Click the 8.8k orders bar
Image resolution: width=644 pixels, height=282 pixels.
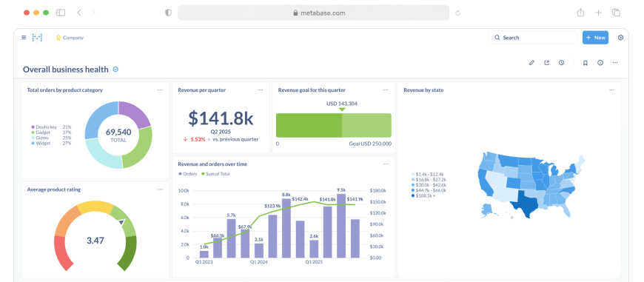[x=286, y=228]
